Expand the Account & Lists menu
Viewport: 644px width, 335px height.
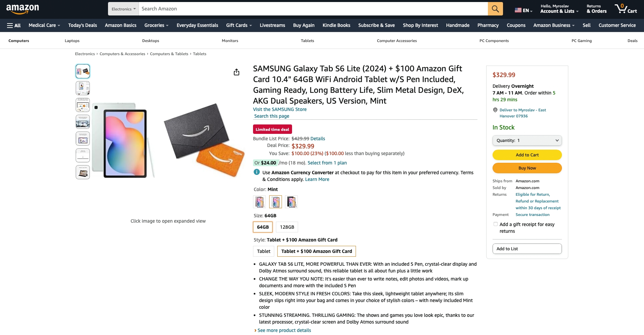(559, 9)
